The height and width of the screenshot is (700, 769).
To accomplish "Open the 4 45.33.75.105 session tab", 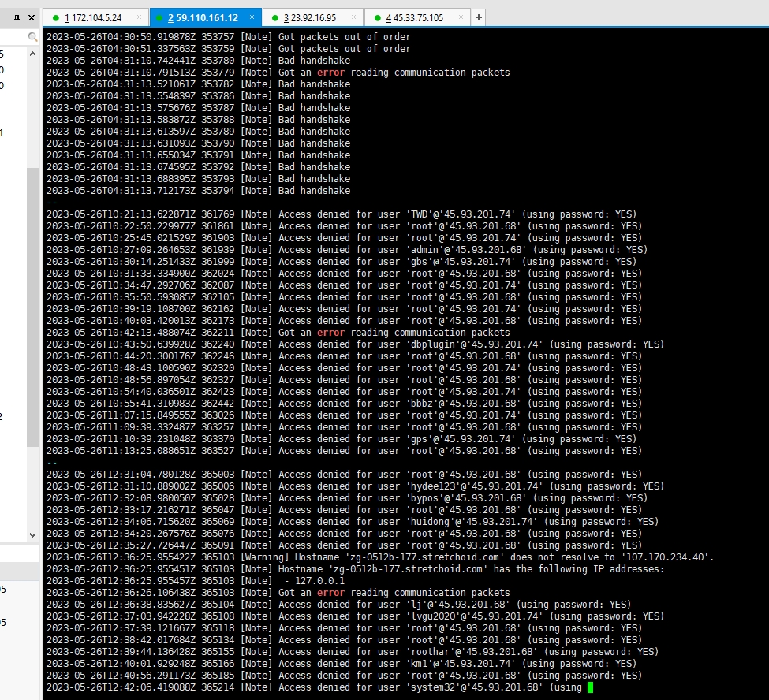I will [x=417, y=17].
